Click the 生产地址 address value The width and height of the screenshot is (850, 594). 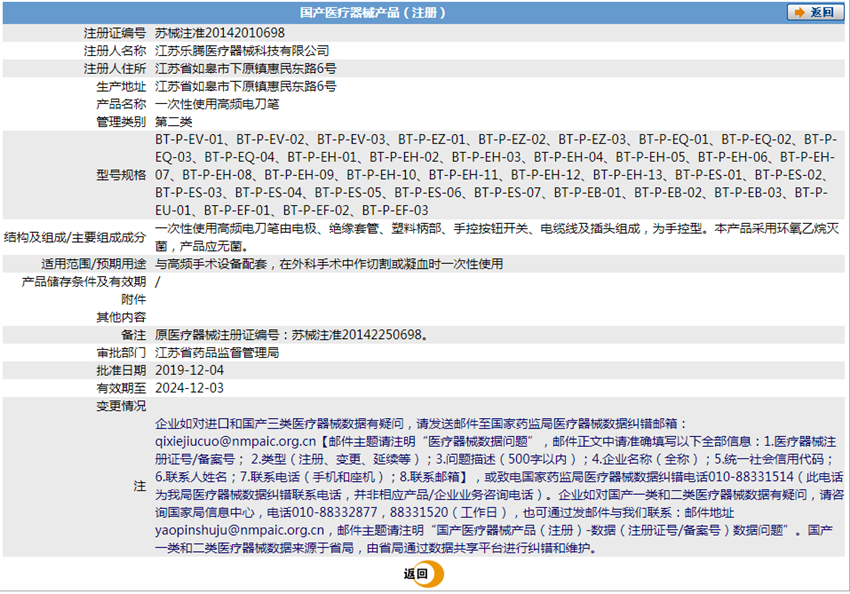coord(246,86)
